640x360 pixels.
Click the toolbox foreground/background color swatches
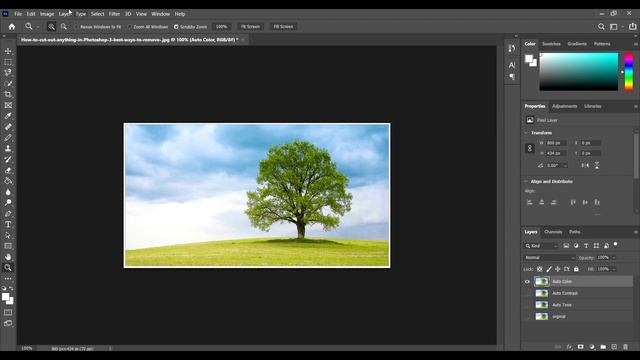(x=7, y=298)
